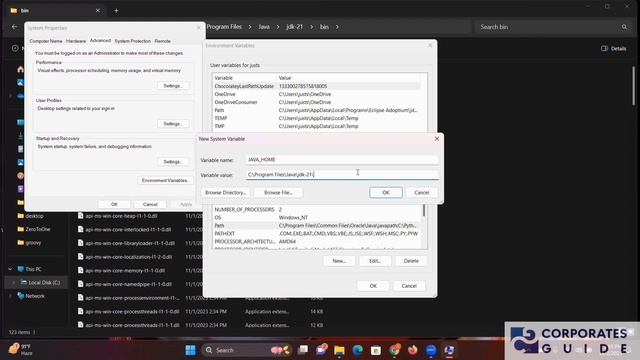Click the taskbar Search box
The image size is (640, 360).
(x=248, y=350)
